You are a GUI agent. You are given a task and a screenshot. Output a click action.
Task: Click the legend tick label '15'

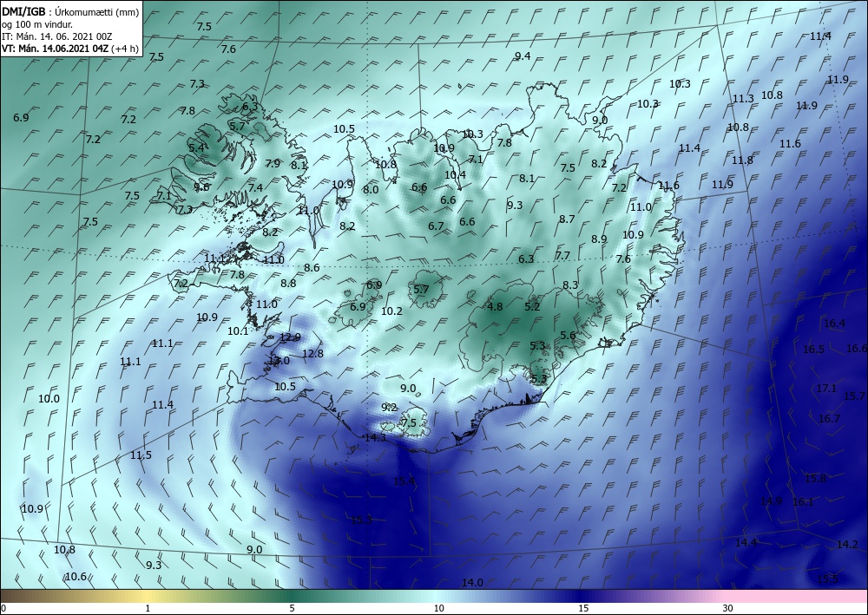(x=583, y=608)
